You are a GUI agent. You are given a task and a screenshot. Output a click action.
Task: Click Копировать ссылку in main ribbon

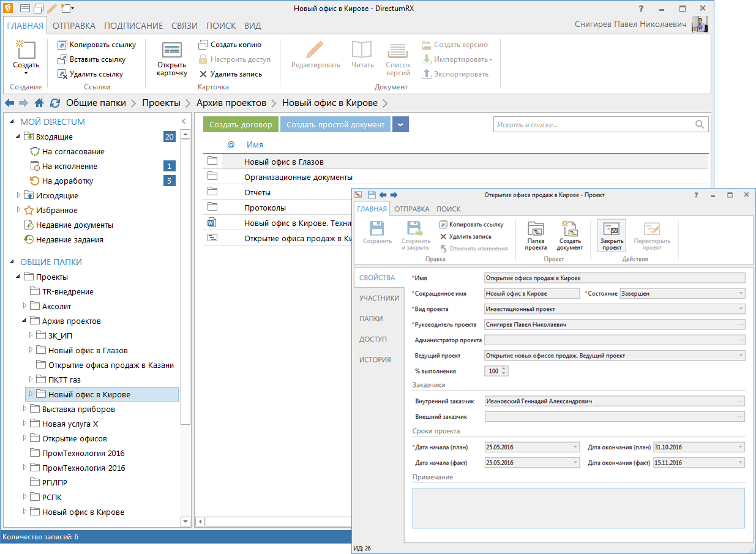pos(97,45)
